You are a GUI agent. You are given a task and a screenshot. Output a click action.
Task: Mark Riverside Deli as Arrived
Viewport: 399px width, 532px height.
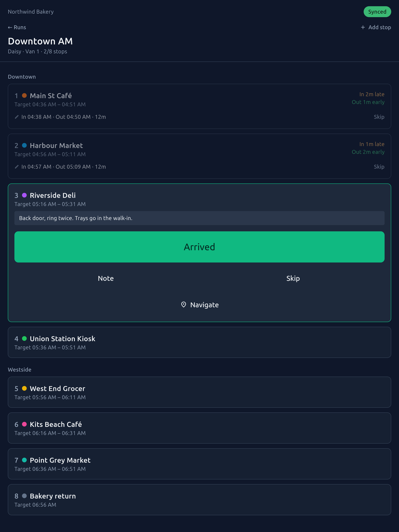tap(199, 247)
